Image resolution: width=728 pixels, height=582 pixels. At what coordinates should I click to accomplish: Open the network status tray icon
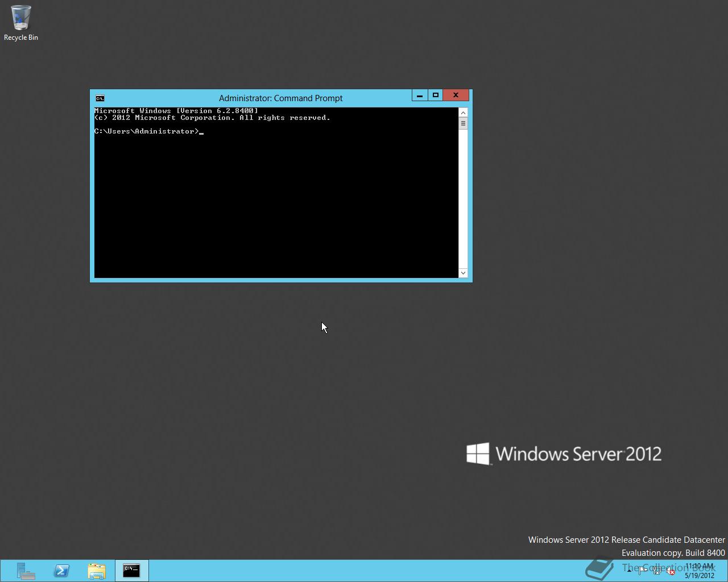[x=657, y=571]
